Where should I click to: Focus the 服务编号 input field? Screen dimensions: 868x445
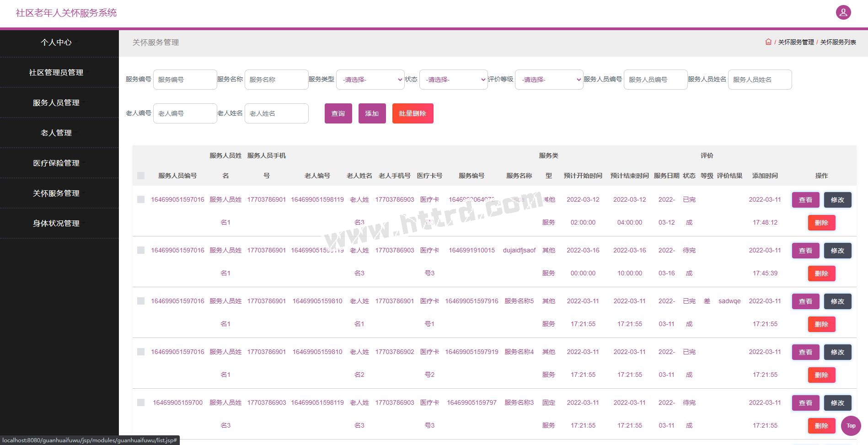(x=185, y=80)
